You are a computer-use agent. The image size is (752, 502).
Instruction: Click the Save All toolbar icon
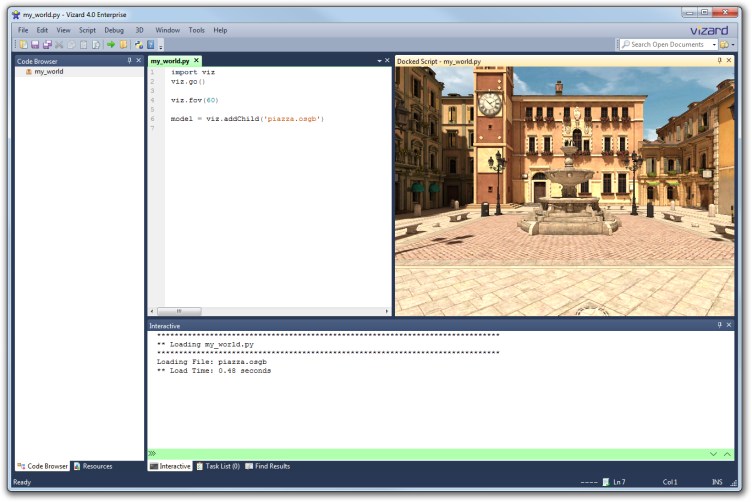point(47,45)
